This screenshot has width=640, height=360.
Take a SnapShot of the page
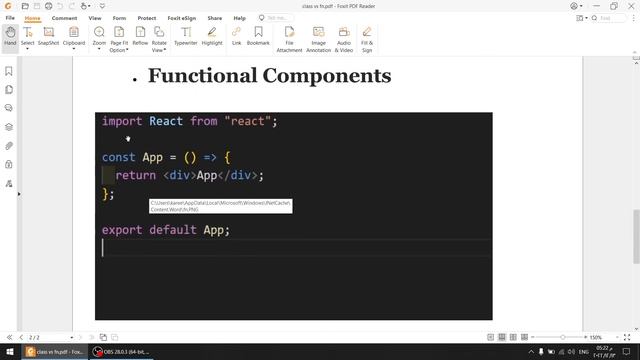click(x=49, y=36)
